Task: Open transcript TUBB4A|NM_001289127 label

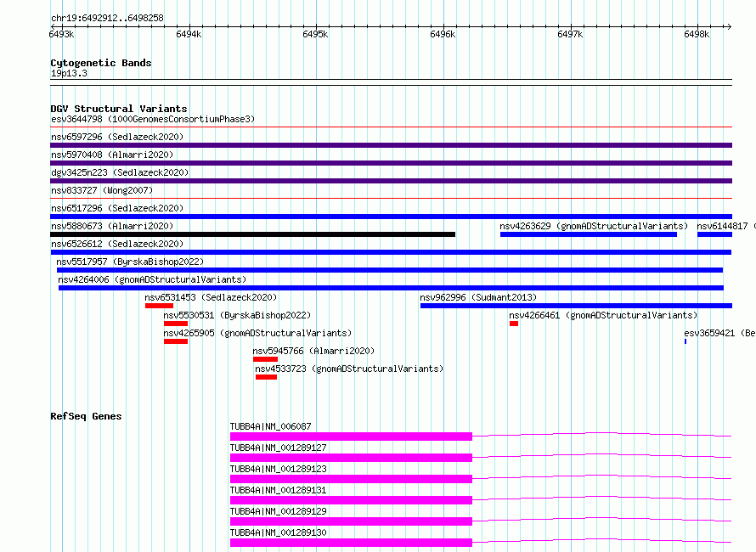Action: (279, 448)
